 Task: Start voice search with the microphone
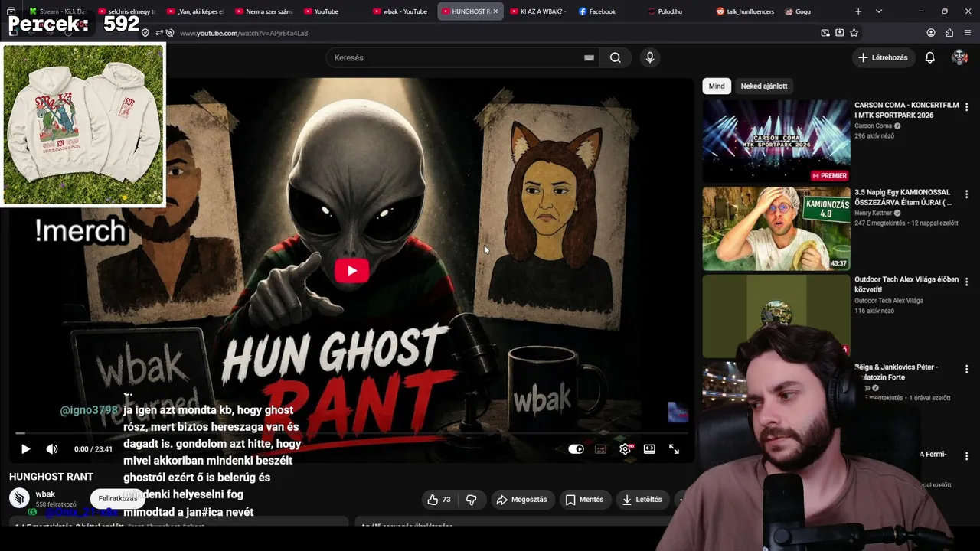tap(650, 58)
